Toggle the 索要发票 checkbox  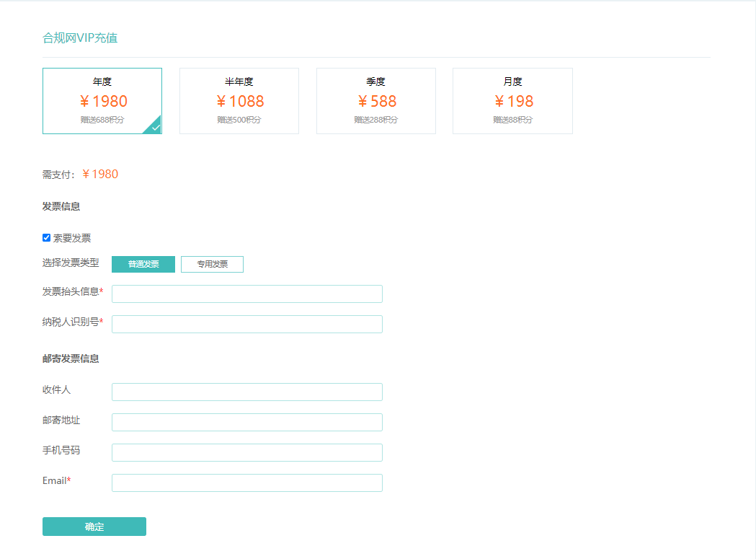click(x=47, y=238)
